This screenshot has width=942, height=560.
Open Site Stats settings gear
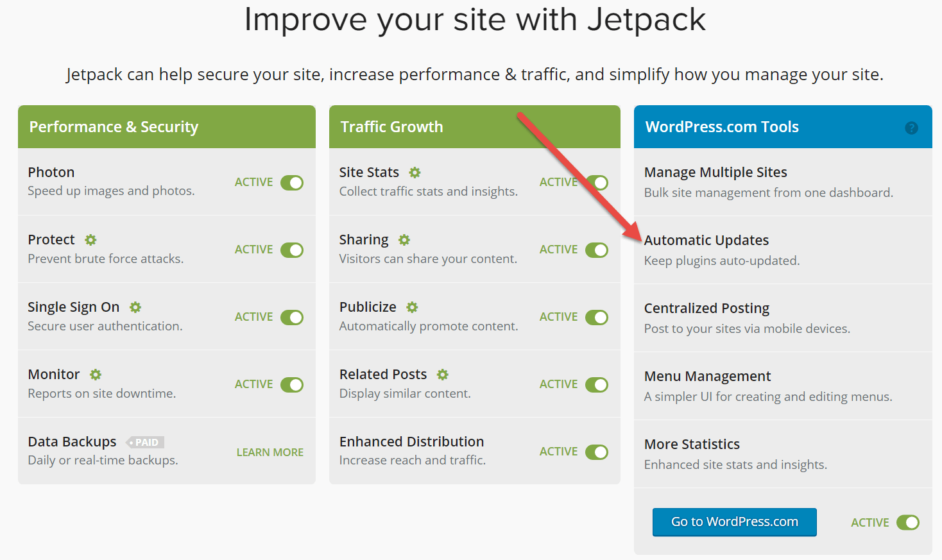pos(415,173)
